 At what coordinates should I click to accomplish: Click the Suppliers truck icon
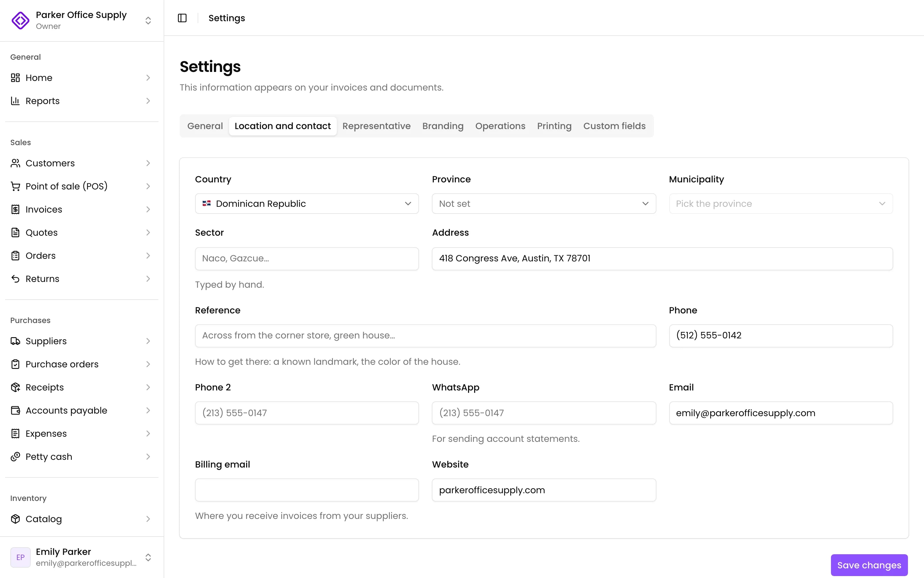point(15,341)
